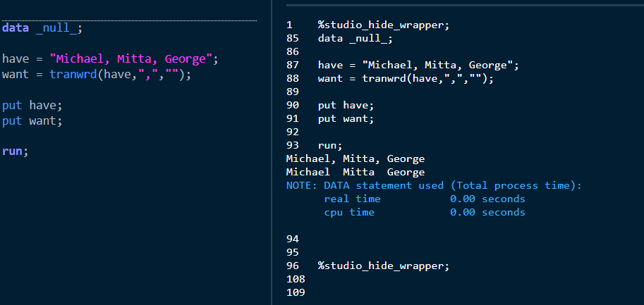Click log line 93 'run;'
This screenshot has height=305, width=644.
[x=332, y=145]
